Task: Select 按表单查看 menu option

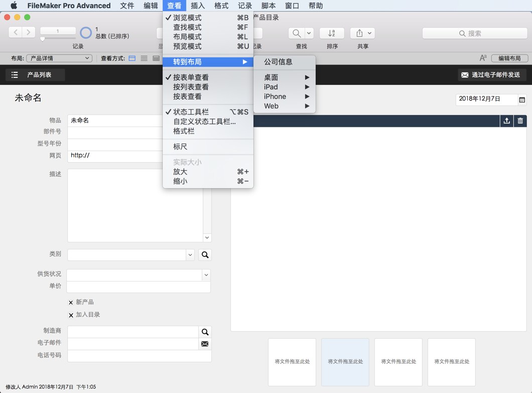Action: coord(208,77)
